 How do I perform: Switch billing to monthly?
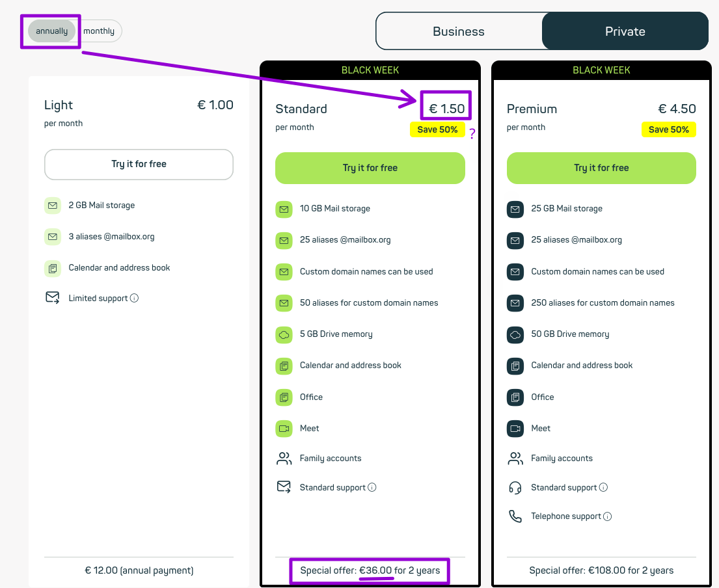pos(99,31)
